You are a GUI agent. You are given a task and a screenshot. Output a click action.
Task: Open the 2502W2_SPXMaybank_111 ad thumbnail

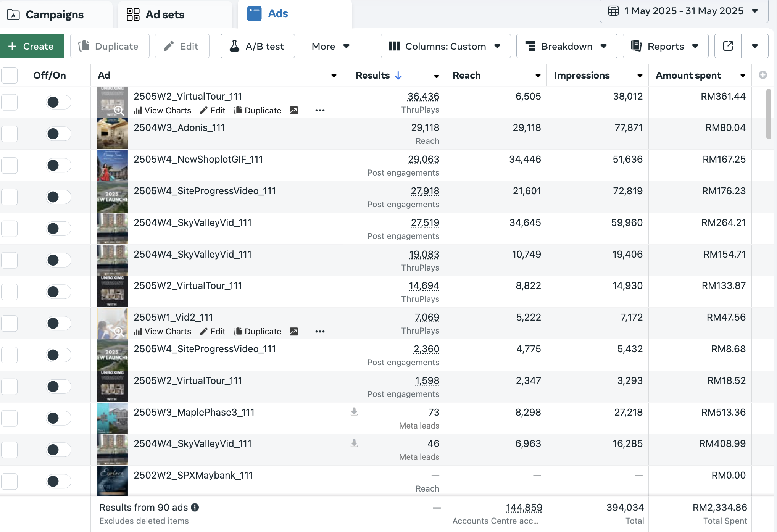(x=112, y=481)
